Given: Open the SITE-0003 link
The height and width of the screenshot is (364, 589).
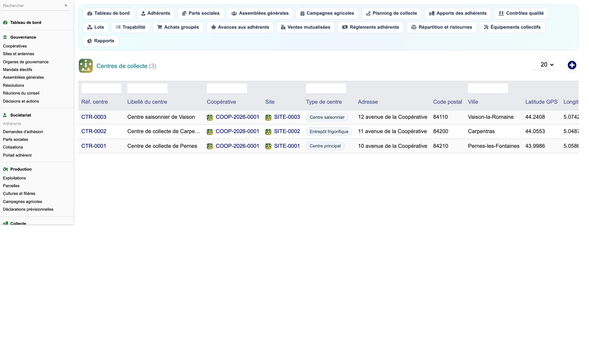Looking at the screenshot, I should [x=287, y=117].
